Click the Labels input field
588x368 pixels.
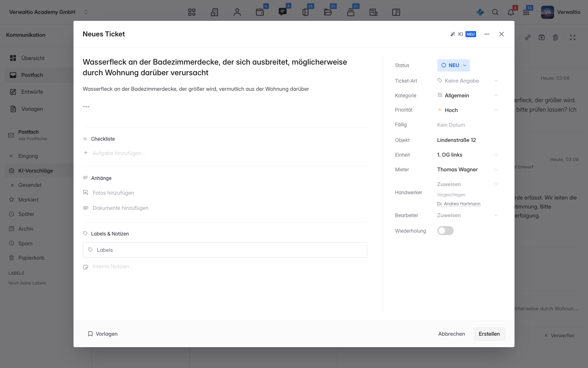225,250
